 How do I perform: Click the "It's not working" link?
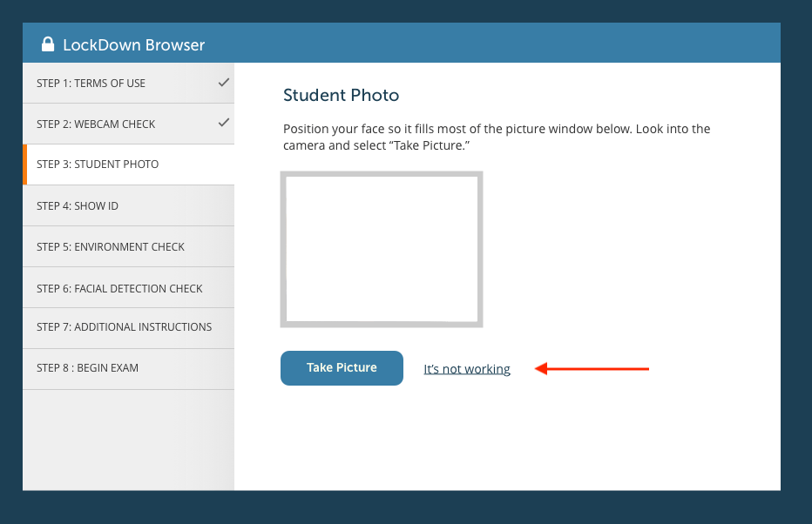(467, 369)
